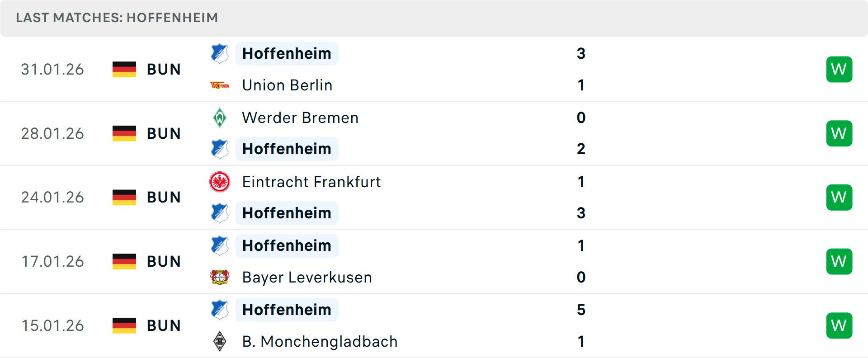Image resolution: width=868 pixels, height=358 pixels.
Task: Select the Bayer Leverkusen club logo
Action: coord(220,277)
